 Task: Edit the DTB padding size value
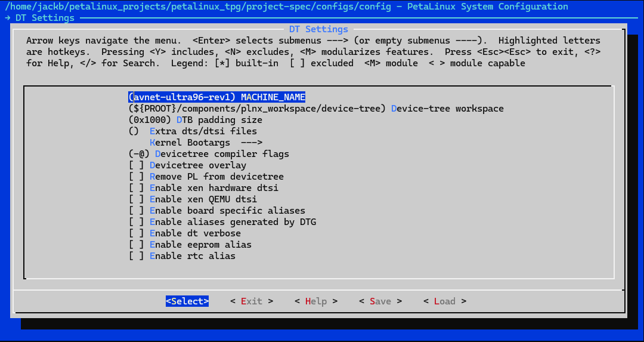195,120
